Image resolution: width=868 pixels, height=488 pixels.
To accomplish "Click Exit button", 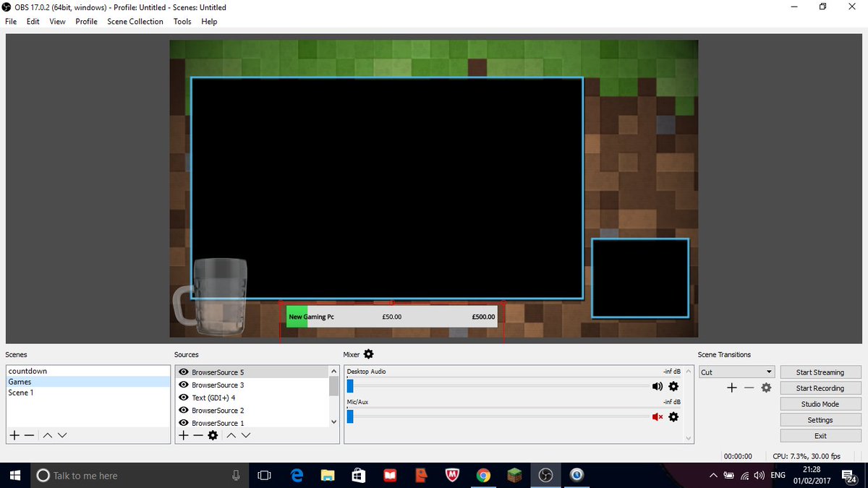I will click(820, 436).
